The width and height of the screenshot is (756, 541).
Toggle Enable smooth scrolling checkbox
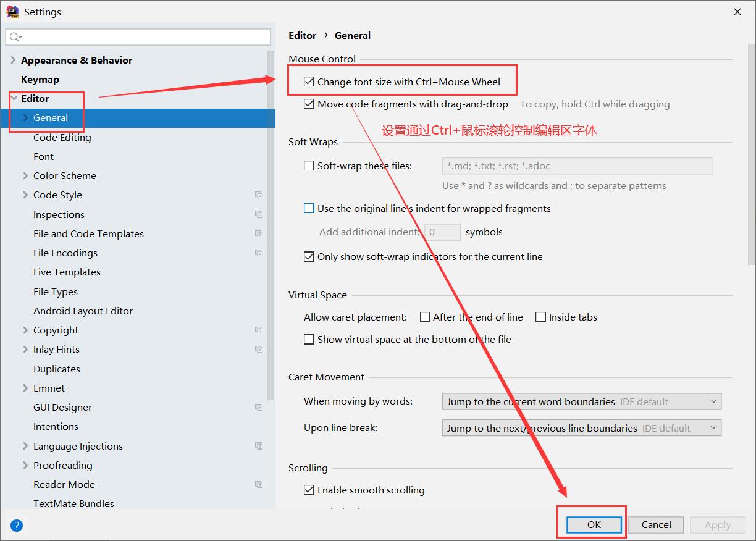309,490
